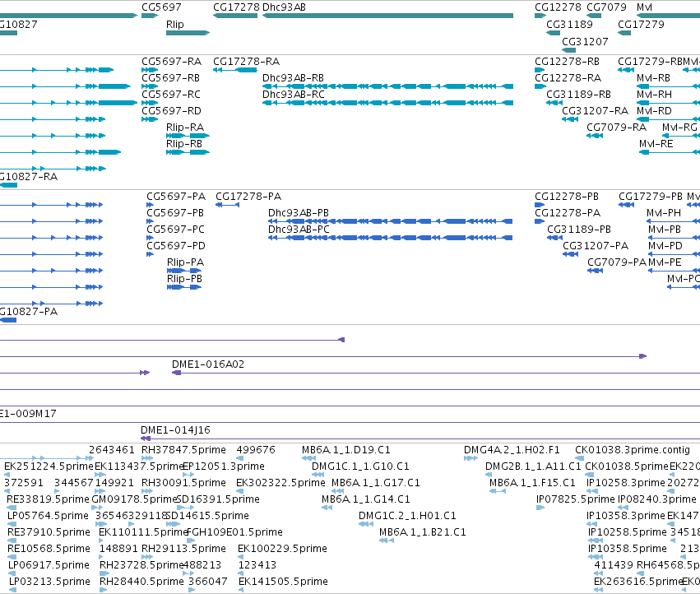This screenshot has height=594, width=700.
Task: Select transcript Mvl-RE label
Action: click(656, 144)
